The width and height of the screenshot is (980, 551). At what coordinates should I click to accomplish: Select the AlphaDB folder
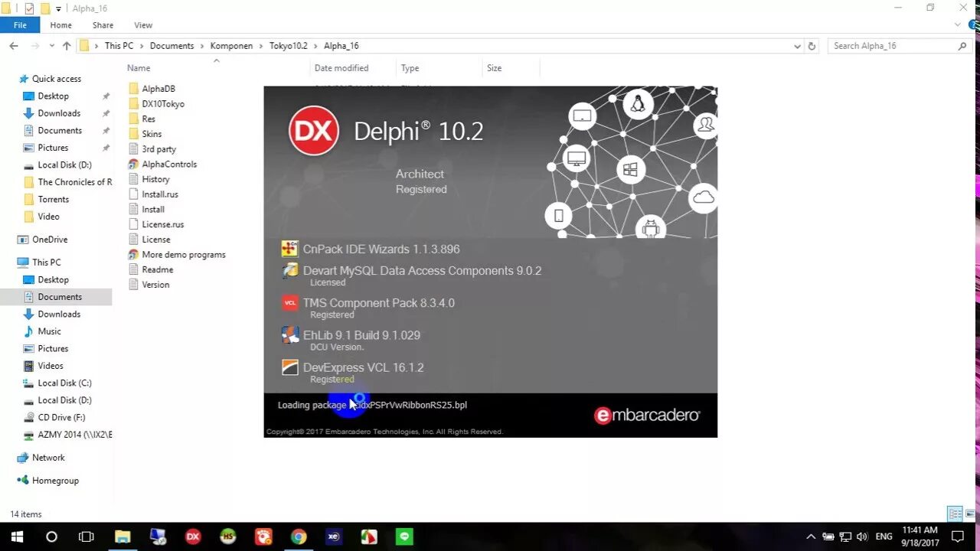(158, 89)
